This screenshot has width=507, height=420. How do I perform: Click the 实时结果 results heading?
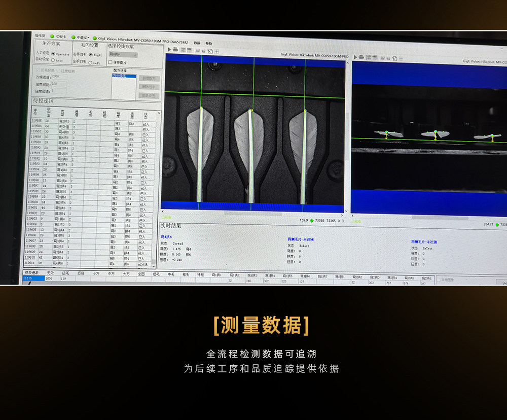pyautogui.click(x=171, y=226)
